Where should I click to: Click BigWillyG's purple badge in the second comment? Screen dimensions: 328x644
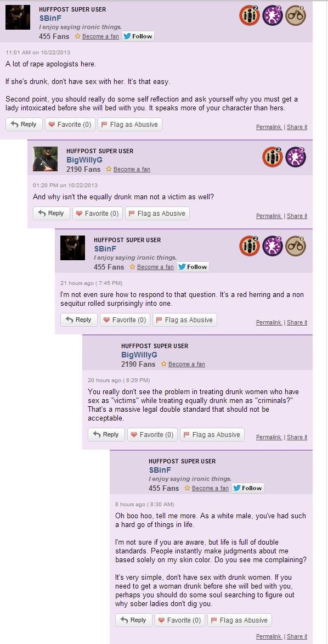296,157
